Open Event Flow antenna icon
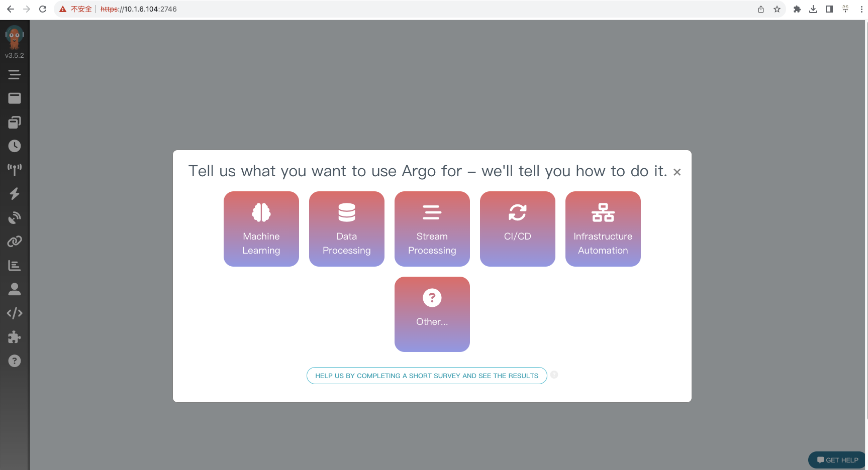This screenshot has width=868, height=470. [15, 170]
